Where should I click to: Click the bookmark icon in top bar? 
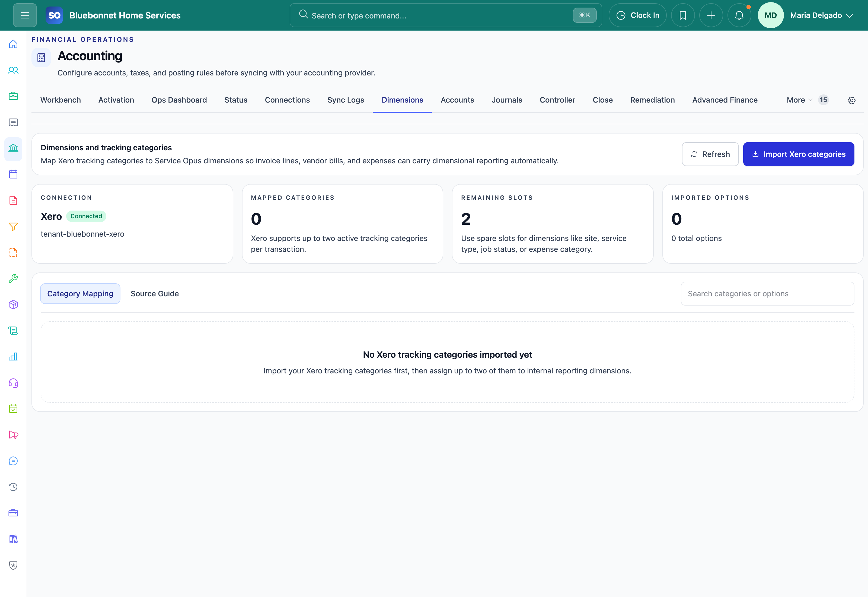tap(682, 15)
